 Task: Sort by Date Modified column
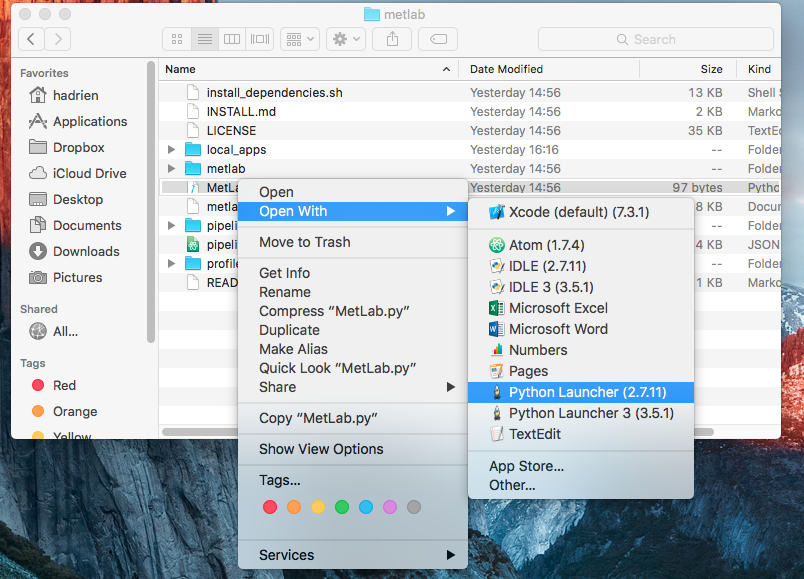coord(549,69)
